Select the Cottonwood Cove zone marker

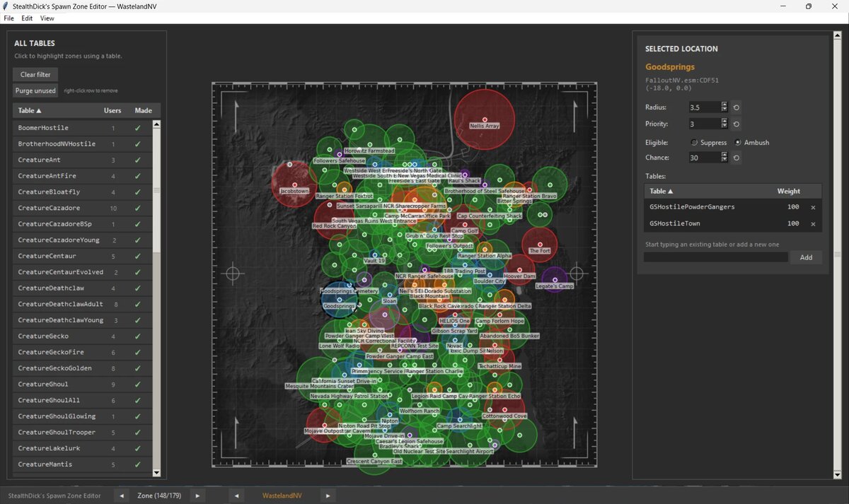[x=504, y=409]
